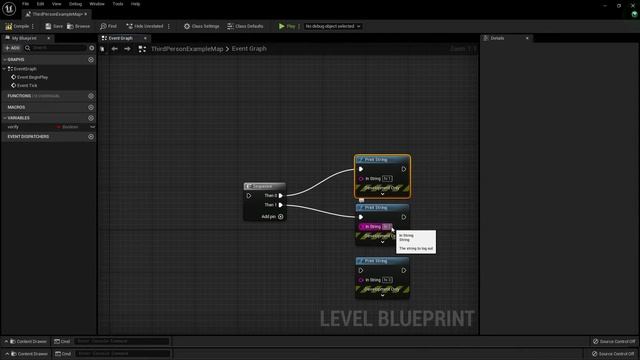Viewport: 640px width, 360px height.
Task: Add a new graph with GRAPHS plus icon
Action: pyautogui.click(x=91, y=60)
